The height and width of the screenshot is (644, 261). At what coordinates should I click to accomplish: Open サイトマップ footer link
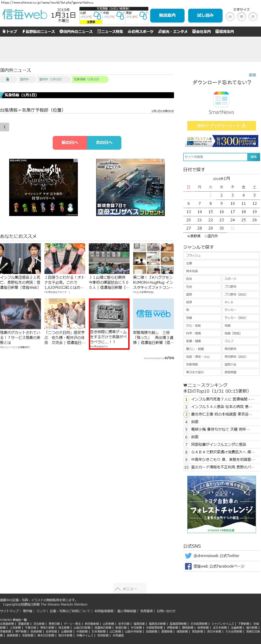[9, 611]
